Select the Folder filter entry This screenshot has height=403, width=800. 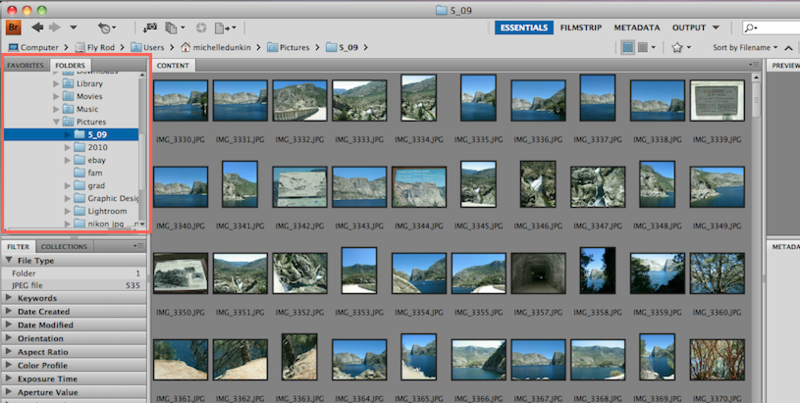click(x=25, y=273)
